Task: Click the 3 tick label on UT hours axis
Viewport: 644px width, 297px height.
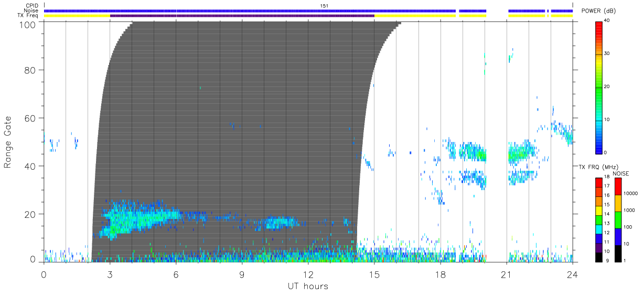Action: pos(110,273)
